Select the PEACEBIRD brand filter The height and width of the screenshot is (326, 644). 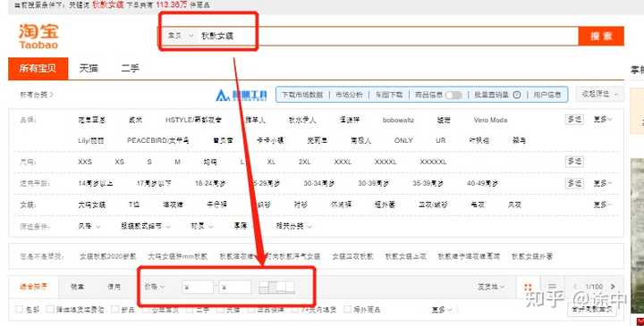[x=157, y=140]
